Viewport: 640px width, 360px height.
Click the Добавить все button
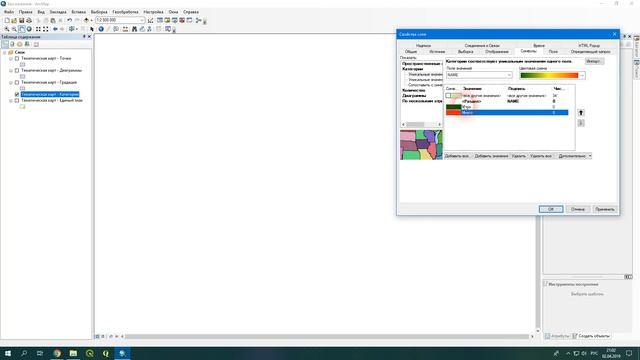point(457,156)
